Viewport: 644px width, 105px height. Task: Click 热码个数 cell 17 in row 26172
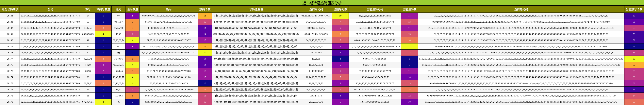pyautogui.click(x=205, y=90)
